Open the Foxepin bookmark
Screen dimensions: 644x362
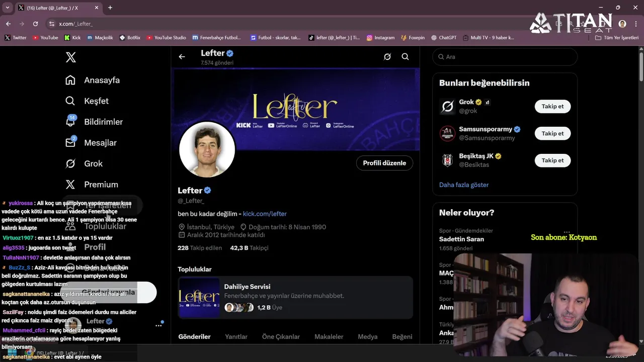(413, 38)
